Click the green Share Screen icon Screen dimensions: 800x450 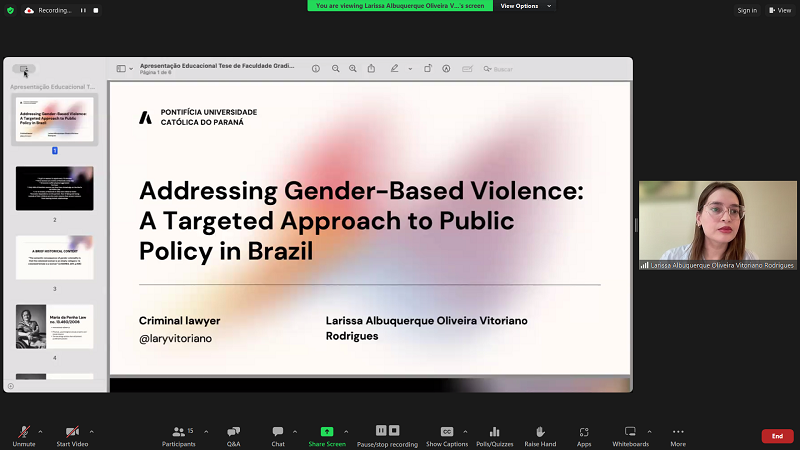point(327,431)
